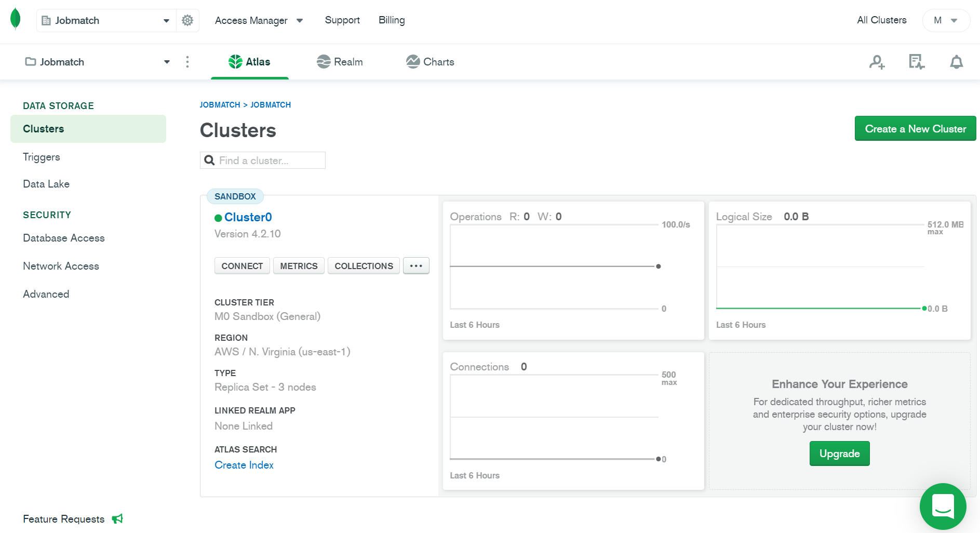Switch to the Atlas tab

250,62
